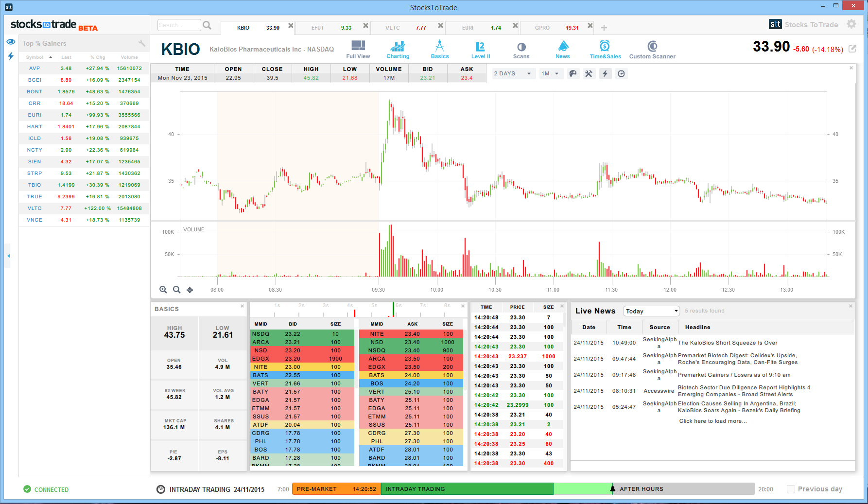Viewport: 868px width, 504px height.
Task: Open settings gear at top right
Action: coord(851,24)
